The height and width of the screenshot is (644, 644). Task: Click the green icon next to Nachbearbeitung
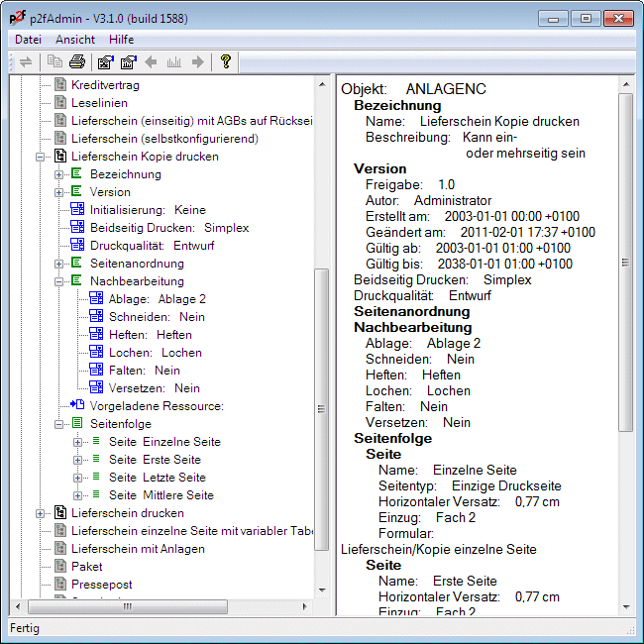(x=77, y=281)
